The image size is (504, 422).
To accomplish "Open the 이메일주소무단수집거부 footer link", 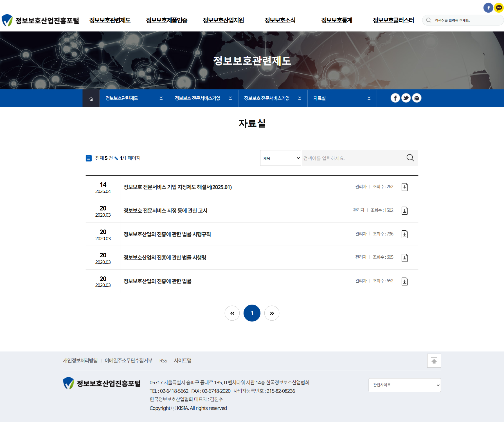I will coord(128,360).
